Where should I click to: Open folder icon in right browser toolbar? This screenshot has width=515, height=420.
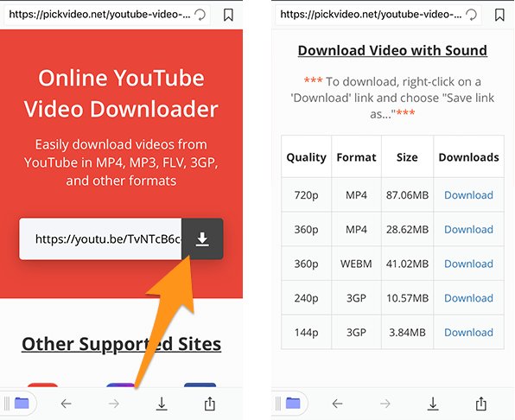point(293,403)
